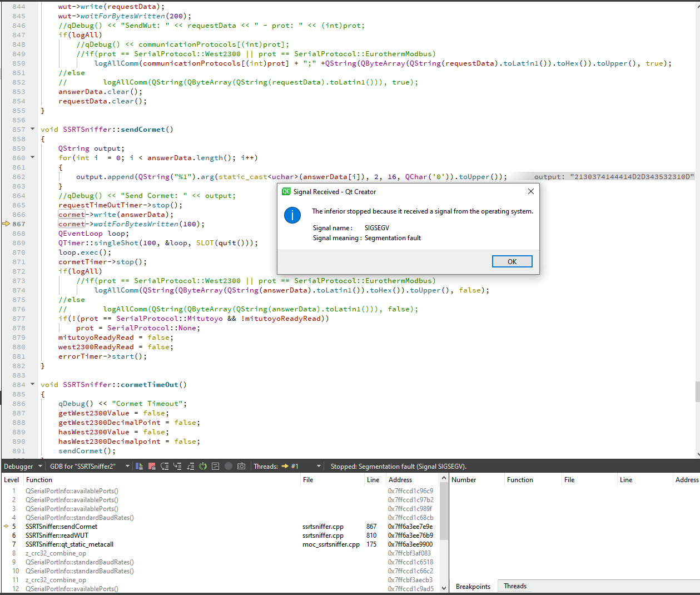This screenshot has height=595, width=700.
Task: Click the cormet->write(answerData) line
Action: [116, 214]
